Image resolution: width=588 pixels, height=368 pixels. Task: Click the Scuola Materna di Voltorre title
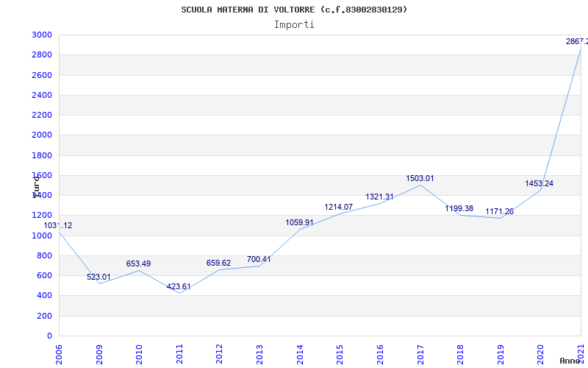(294, 10)
